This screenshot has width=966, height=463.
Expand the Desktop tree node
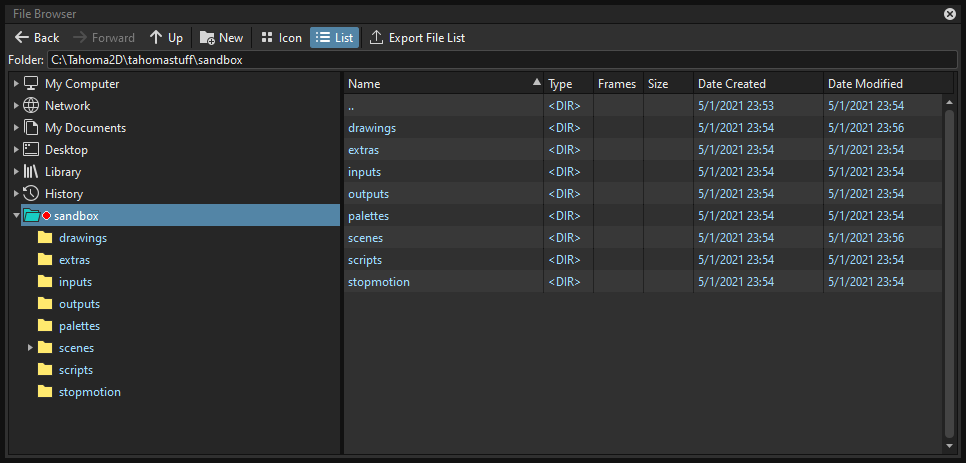click(16, 150)
